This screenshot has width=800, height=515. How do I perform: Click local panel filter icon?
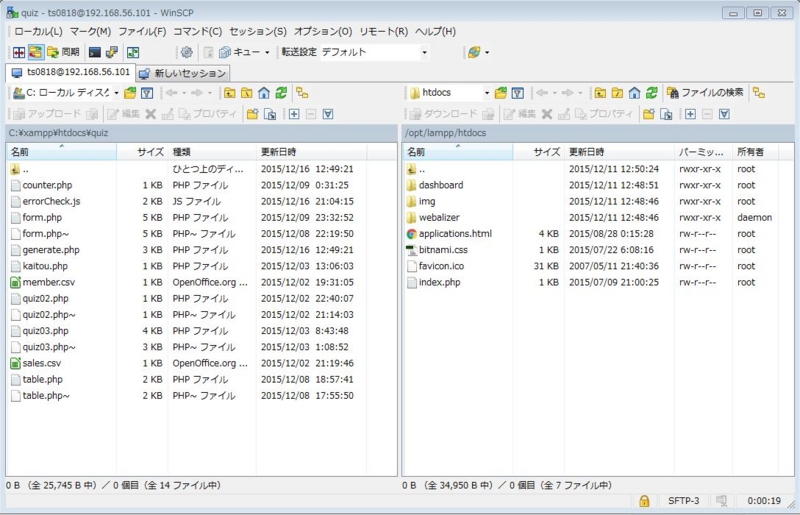147,93
